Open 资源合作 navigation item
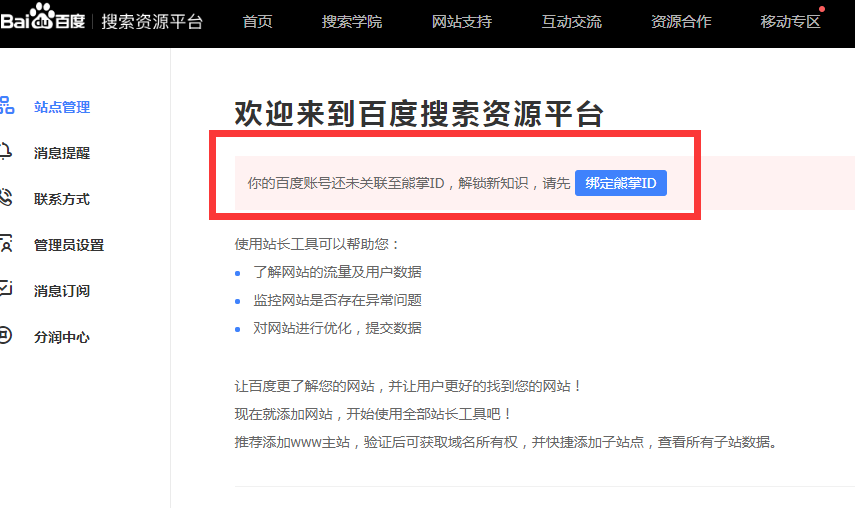 coord(681,22)
